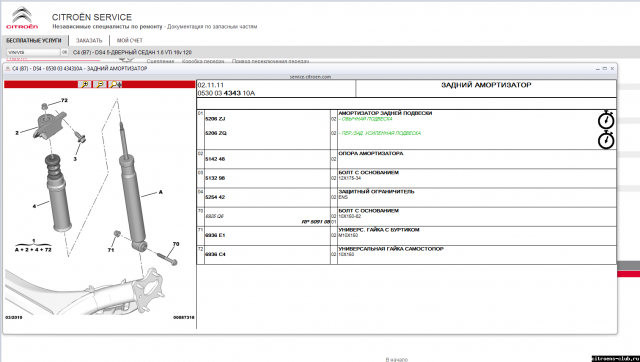
Task: Maximize the ЗАДНИЙ АМОРТИЗАТОР popup window
Action: [604, 69]
